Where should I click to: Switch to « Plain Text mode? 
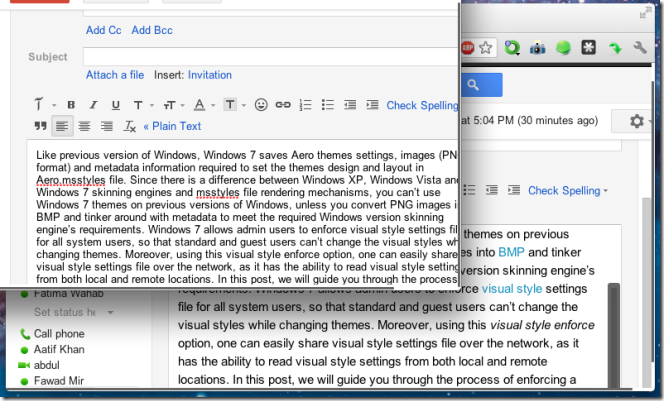click(172, 126)
